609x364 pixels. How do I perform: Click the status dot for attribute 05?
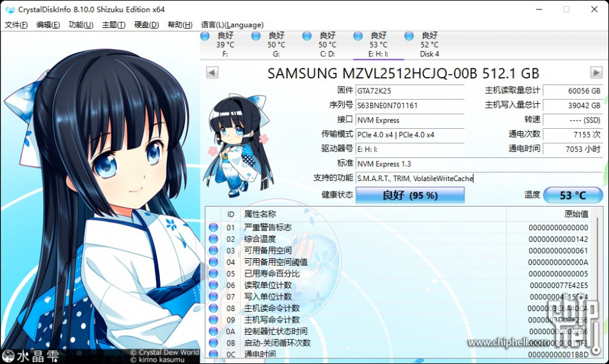click(213, 274)
